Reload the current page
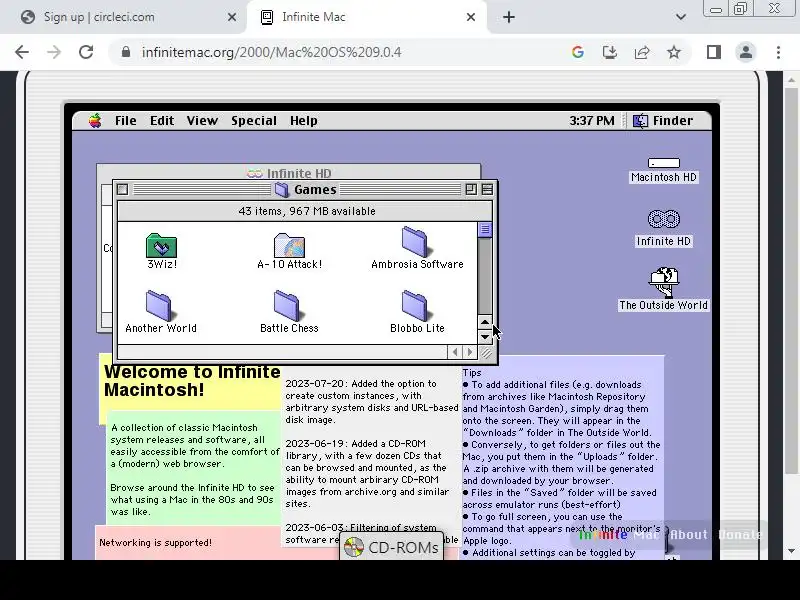800x600 pixels. tap(86, 52)
